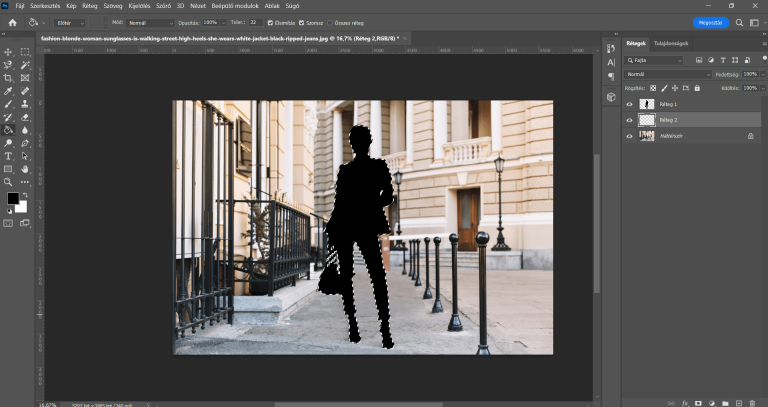
Task: Open the Előtér fill source dropdown
Action: tap(69, 23)
